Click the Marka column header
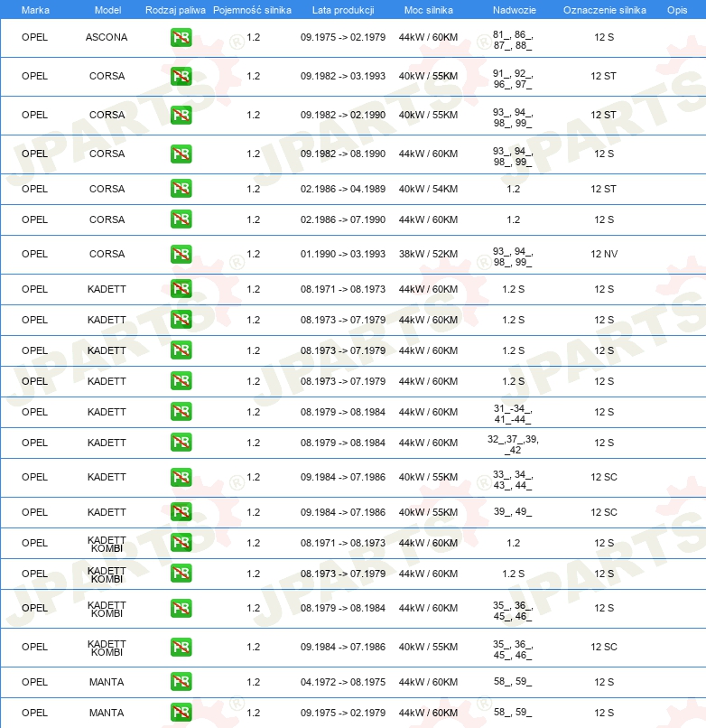This screenshot has width=706, height=728. [x=35, y=10]
